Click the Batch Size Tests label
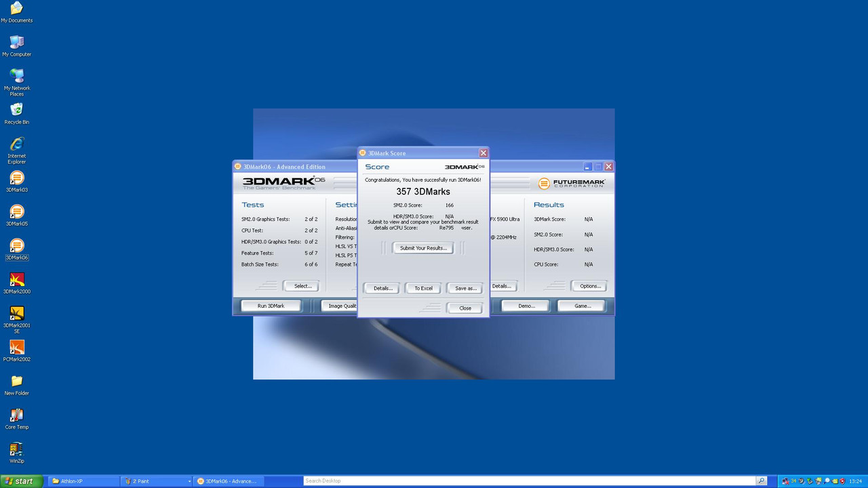Viewport: 868px width, 488px height. (260, 264)
